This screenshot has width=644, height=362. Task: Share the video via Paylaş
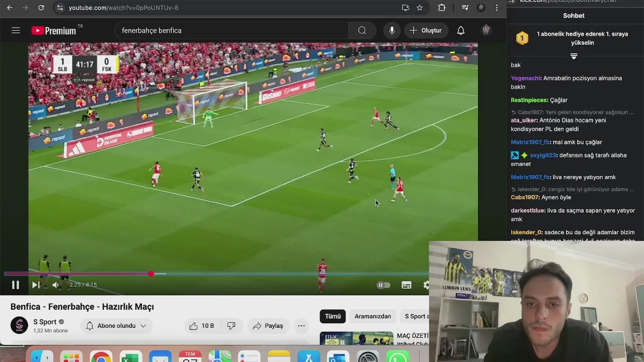(x=268, y=326)
